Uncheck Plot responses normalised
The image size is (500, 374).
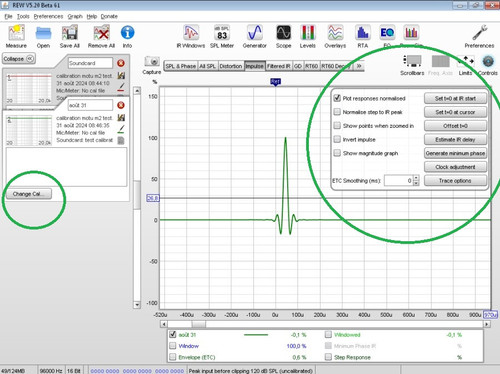click(x=337, y=98)
